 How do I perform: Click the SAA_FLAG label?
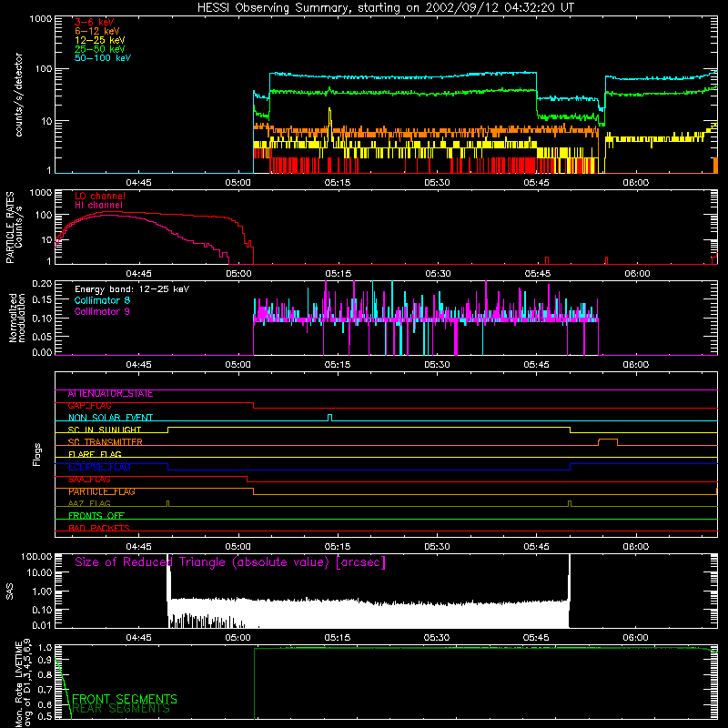89,480
